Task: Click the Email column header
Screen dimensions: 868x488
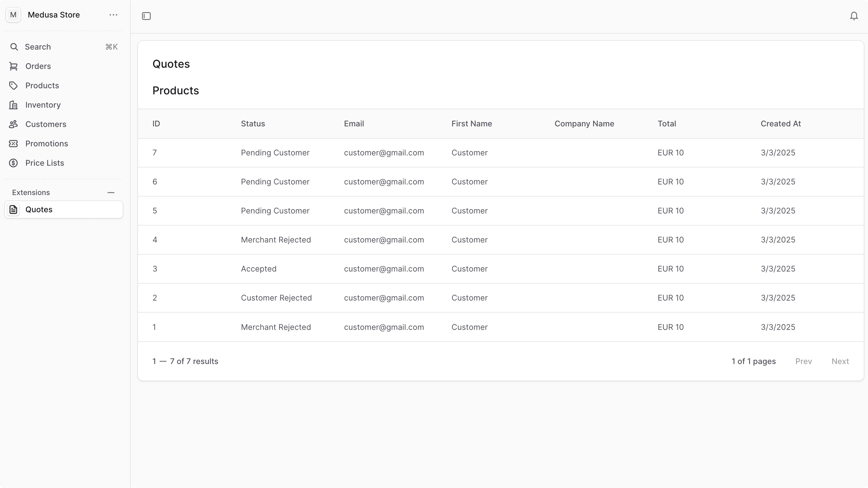Action: click(x=354, y=124)
